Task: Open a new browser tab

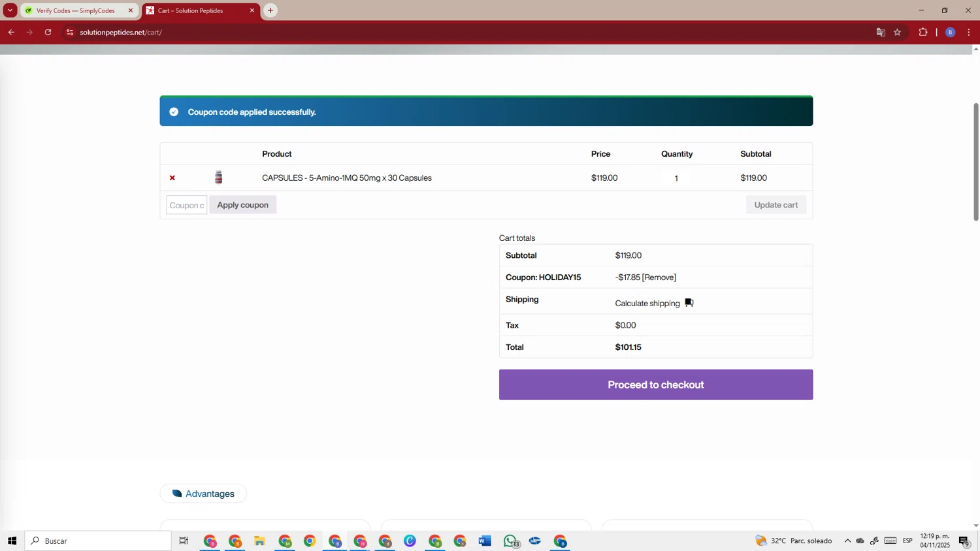Action: tap(270, 10)
